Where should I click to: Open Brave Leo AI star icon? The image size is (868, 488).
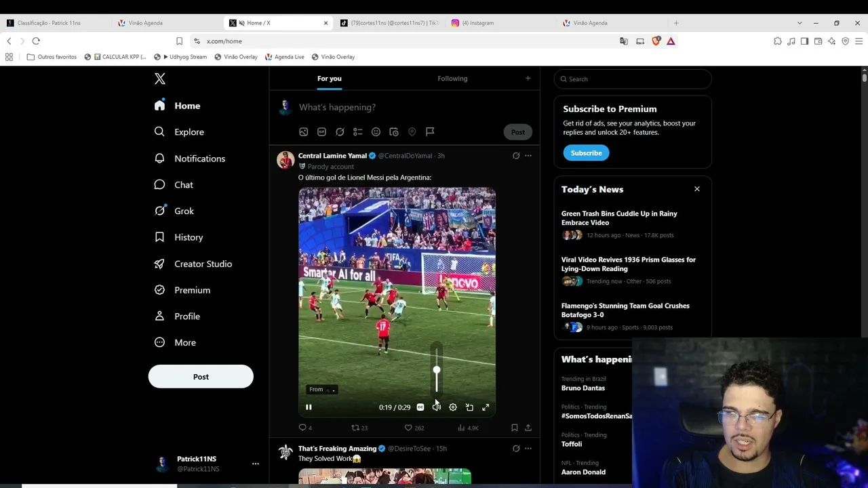coord(832,41)
